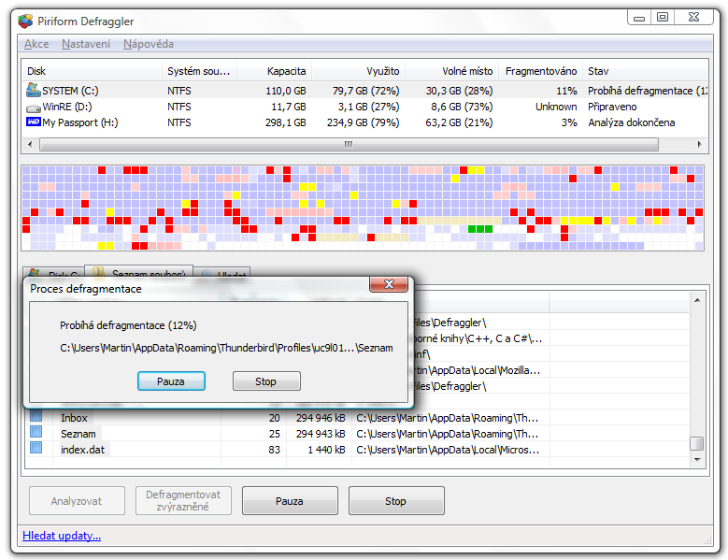Viewport: 728px width, 560px height.
Task: Sort by the Fragmentováno column header
Action: [x=541, y=71]
